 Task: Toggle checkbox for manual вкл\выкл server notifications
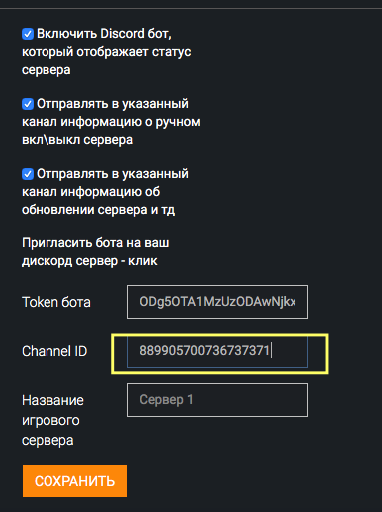click(28, 104)
